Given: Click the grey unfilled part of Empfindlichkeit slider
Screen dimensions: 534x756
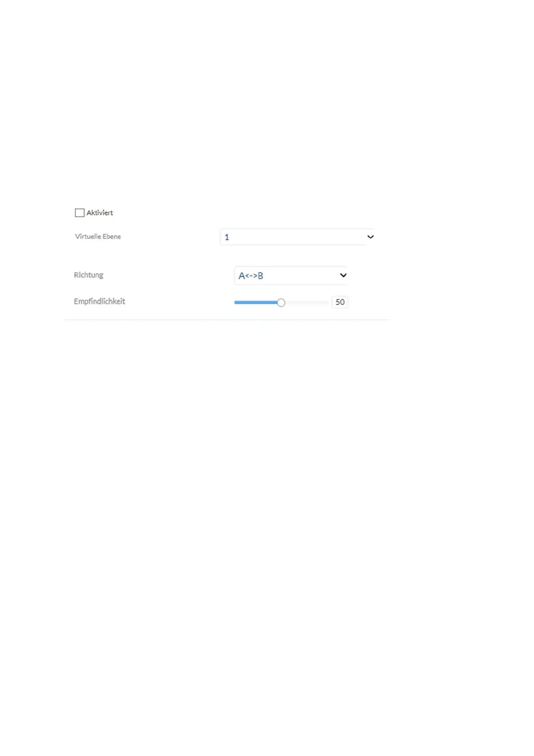Looking at the screenshot, I should point(307,303).
